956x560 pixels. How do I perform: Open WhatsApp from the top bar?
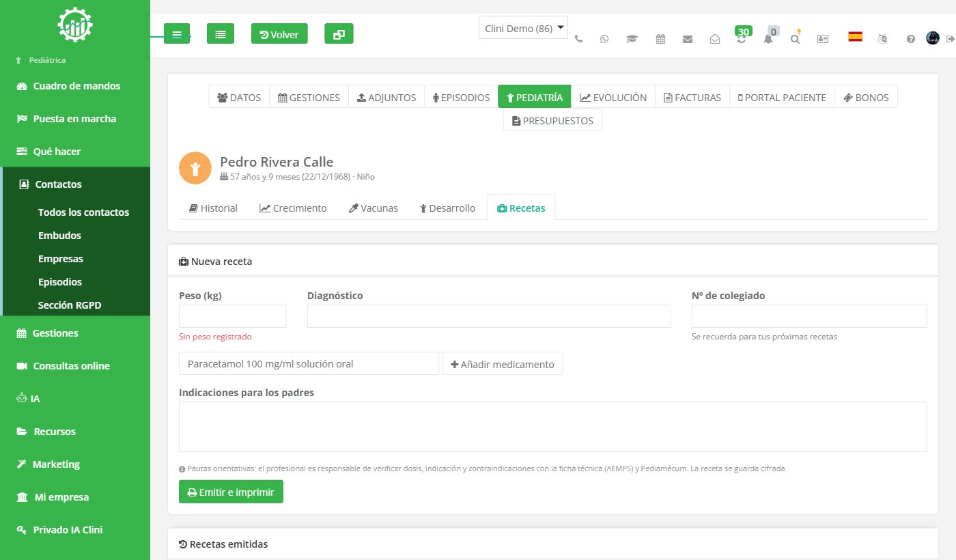(x=604, y=39)
